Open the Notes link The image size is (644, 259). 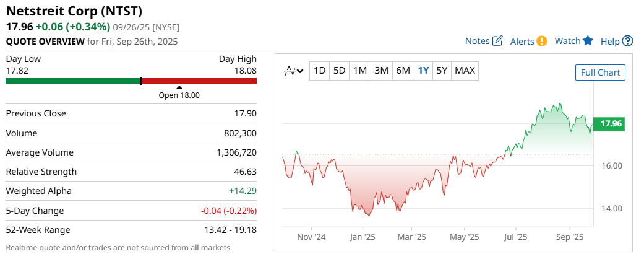coord(477,41)
